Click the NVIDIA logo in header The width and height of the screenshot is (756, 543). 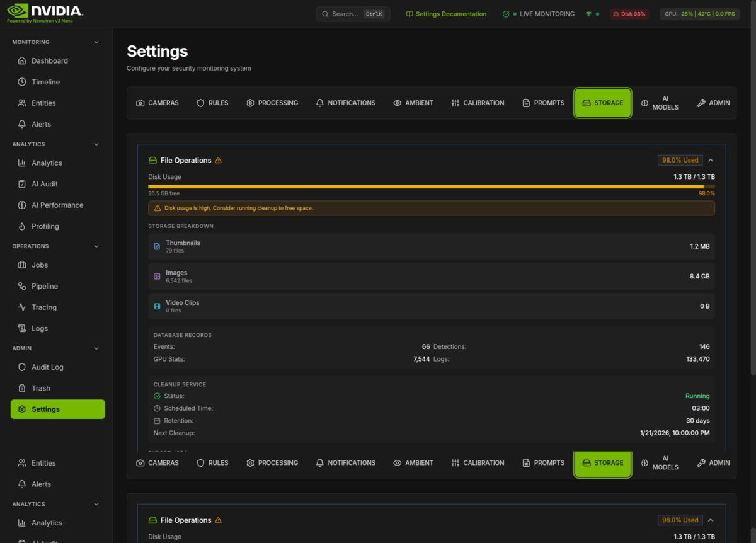coord(45,11)
